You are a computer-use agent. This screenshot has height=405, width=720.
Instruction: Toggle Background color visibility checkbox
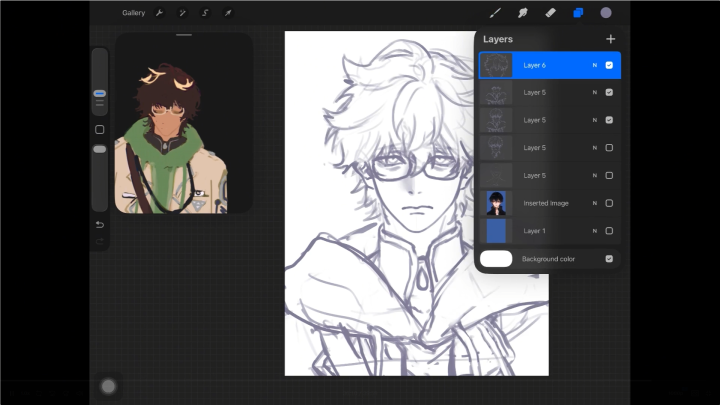tap(609, 259)
